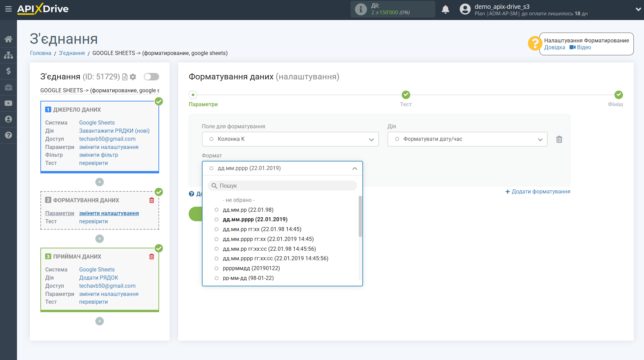Click the blue help icon below the form
This screenshot has height=360, width=644.
coord(191,194)
